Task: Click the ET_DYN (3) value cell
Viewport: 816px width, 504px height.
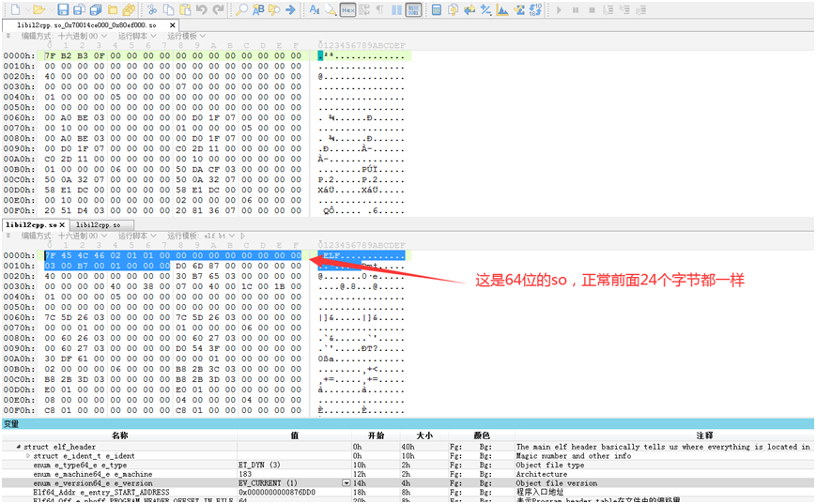Action: click(294, 465)
